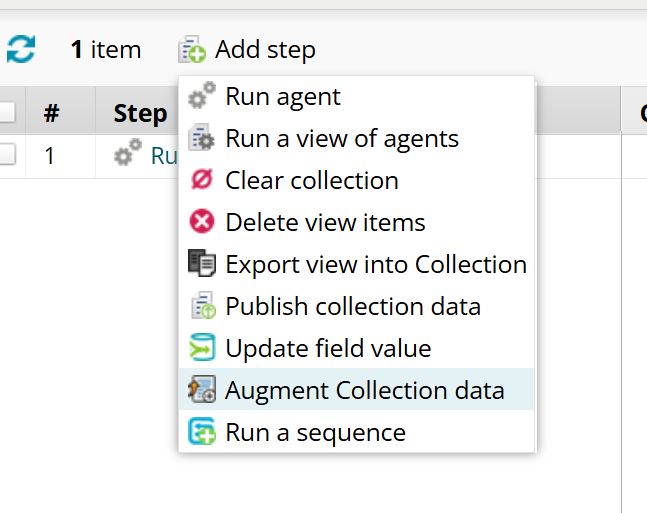The height and width of the screenshot is (513, 647).
Task: Click the Run a sequence icon
Action: [202, 431]
